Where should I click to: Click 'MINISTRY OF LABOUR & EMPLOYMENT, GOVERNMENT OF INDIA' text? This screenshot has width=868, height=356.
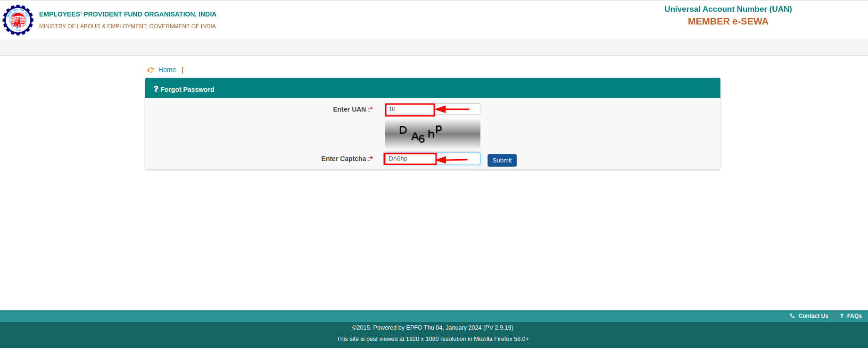click(x=127, y=26)
